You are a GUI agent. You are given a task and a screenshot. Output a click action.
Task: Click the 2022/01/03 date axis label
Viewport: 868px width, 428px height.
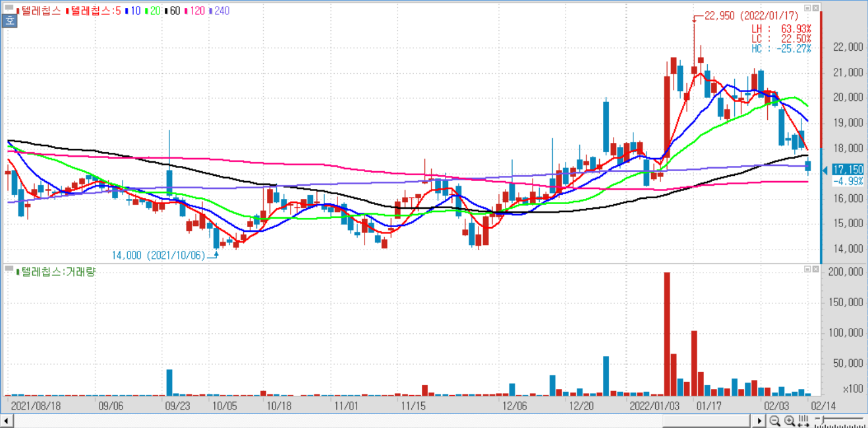654,406
